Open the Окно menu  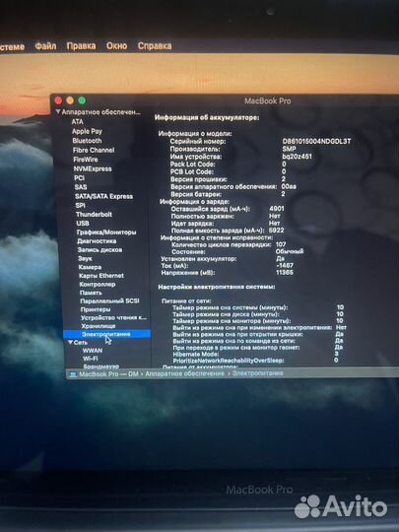(116, 45)
